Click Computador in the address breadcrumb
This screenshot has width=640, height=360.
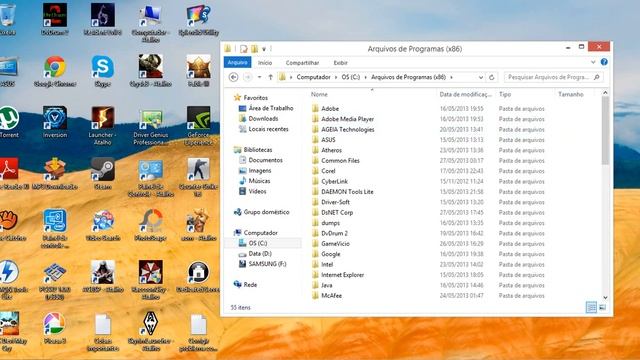(x=313, y=77)
